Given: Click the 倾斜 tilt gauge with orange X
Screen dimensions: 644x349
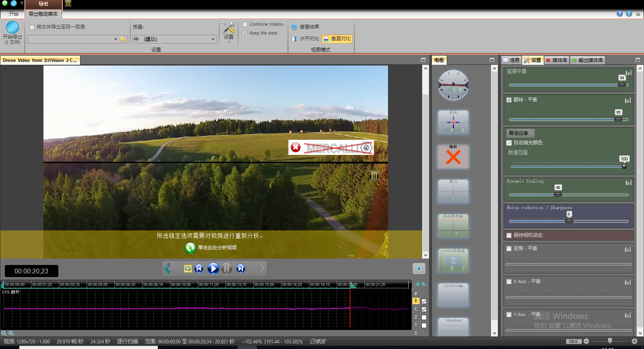Looking at the screenshot, I should pos(453,156).
